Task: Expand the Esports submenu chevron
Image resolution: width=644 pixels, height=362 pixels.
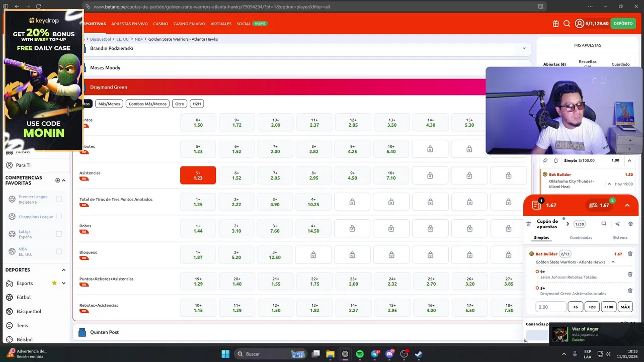Action: pos(63,283)
